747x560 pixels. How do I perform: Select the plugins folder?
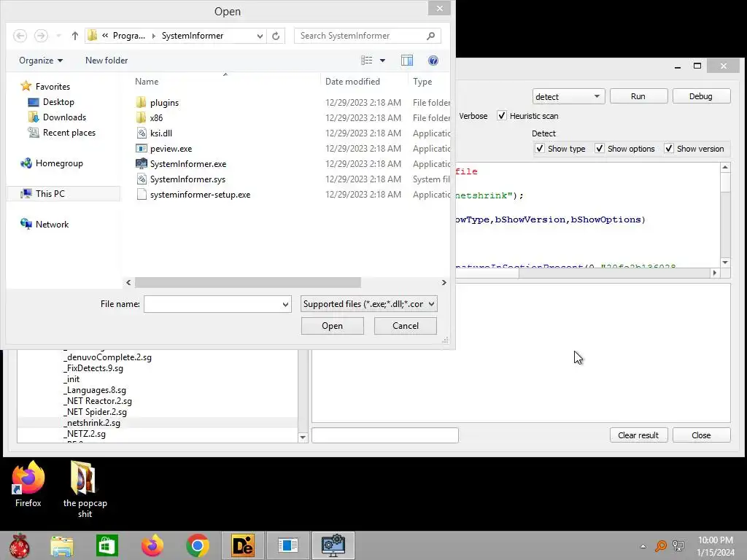tap(164, 102)
